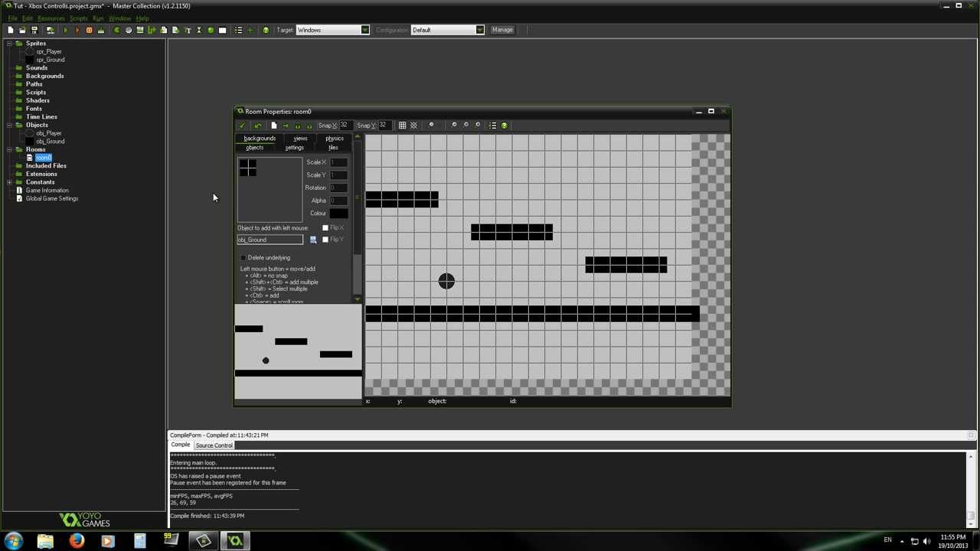Click the open project icon in main toolbar
Image resolution: width=980 pixels, height=551 pixels.
coord(22,30)
